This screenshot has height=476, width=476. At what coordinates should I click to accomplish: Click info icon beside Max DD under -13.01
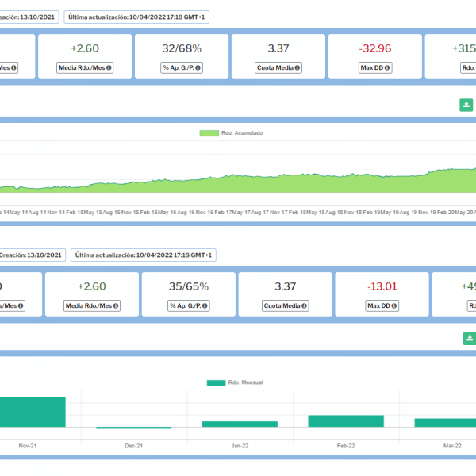(x=394, y=305)
